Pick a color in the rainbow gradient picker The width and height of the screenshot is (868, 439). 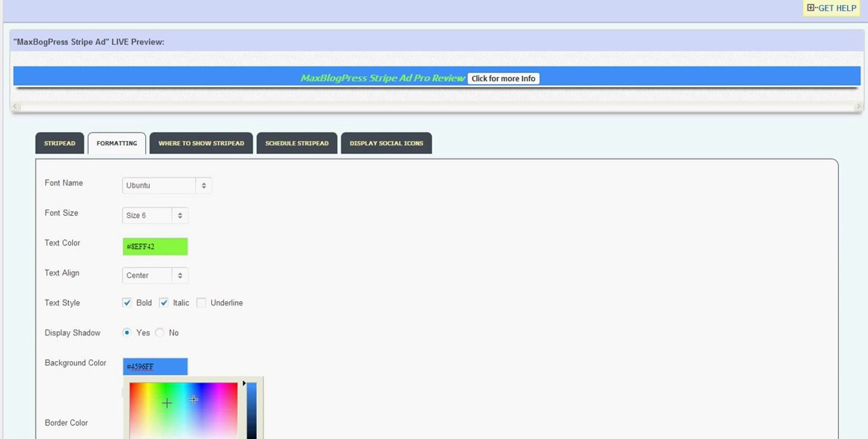click(x=183, y=410)
